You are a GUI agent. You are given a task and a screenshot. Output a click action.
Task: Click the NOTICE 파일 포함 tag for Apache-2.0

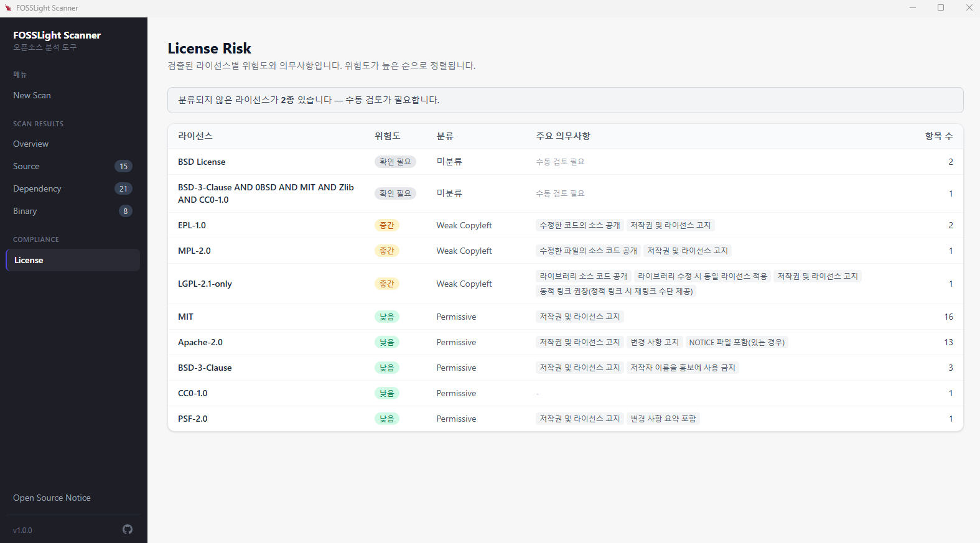[737, 342]
